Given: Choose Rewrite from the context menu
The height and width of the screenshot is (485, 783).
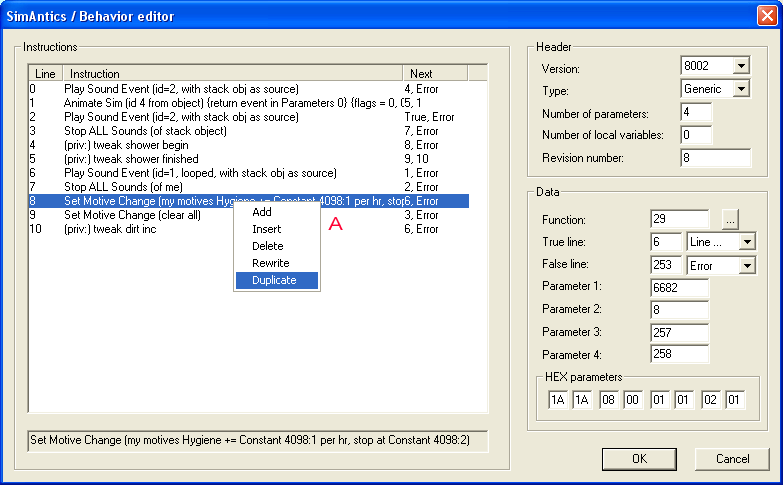Looking at the screenshot, I should [277, 263].
